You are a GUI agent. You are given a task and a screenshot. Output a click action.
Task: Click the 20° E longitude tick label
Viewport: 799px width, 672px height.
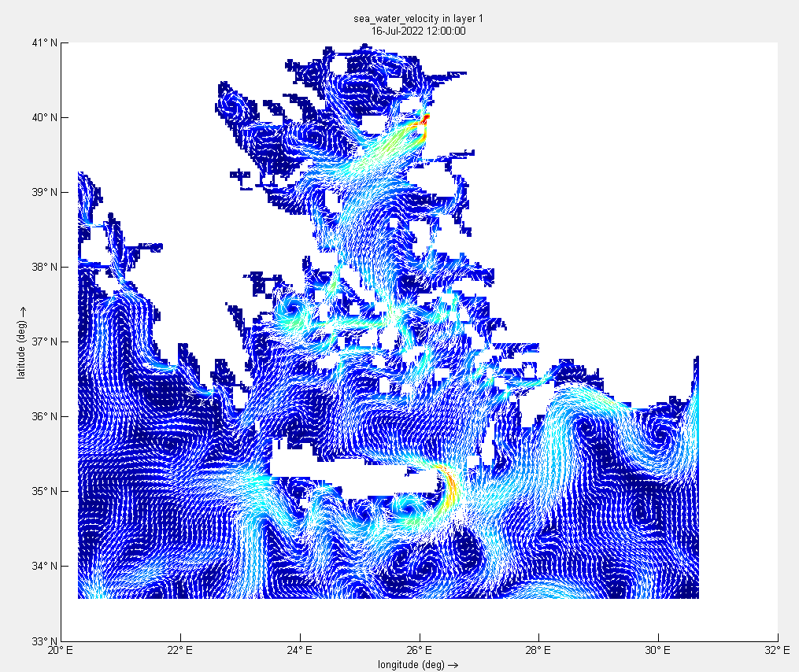pos(61,651)
